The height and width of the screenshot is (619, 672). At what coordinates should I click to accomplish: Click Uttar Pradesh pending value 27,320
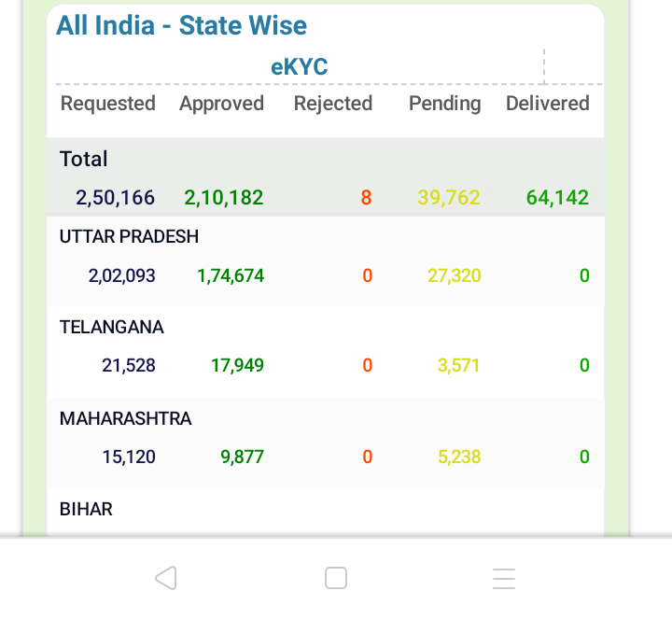455,275
